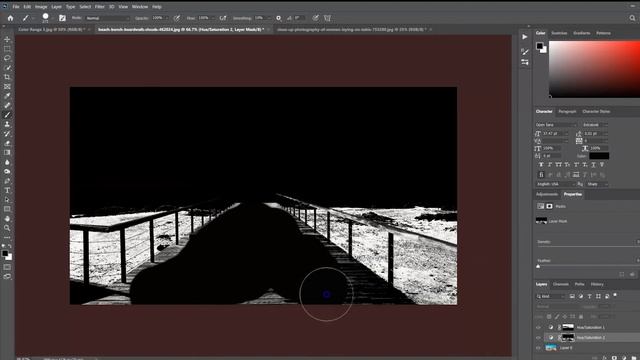Select the Gradient tool

point(7,153)
